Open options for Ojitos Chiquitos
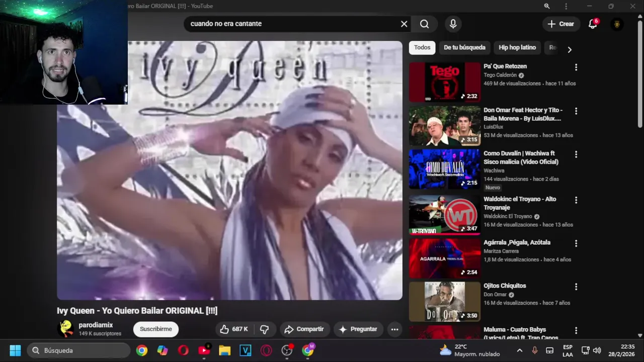 click(x=576, y=287)
